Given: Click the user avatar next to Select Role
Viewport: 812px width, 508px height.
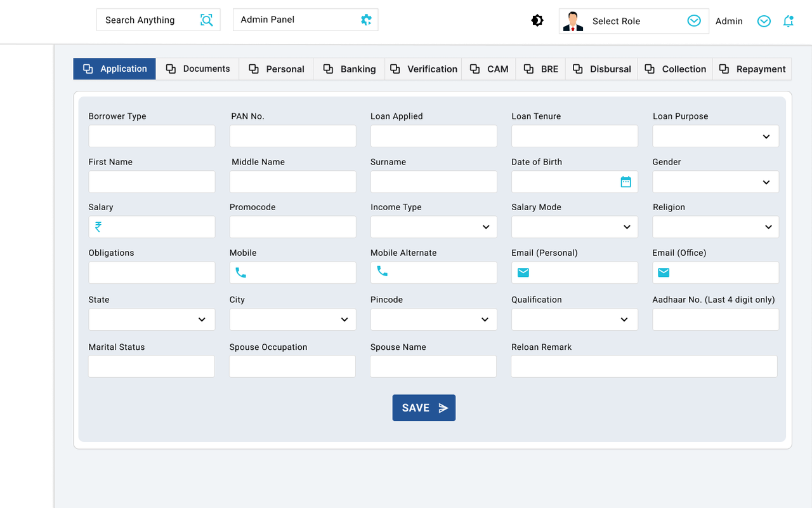Looking at the screenshot, I should coord(573,21).
